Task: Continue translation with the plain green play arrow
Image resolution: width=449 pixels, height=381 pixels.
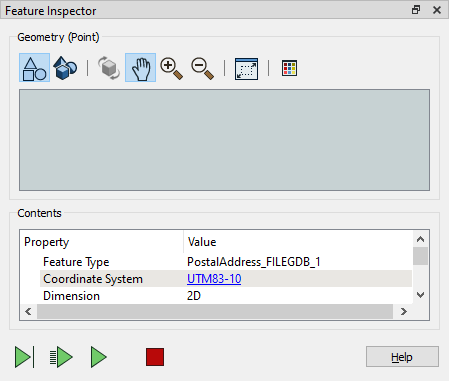Action: [x=98, y=357]
